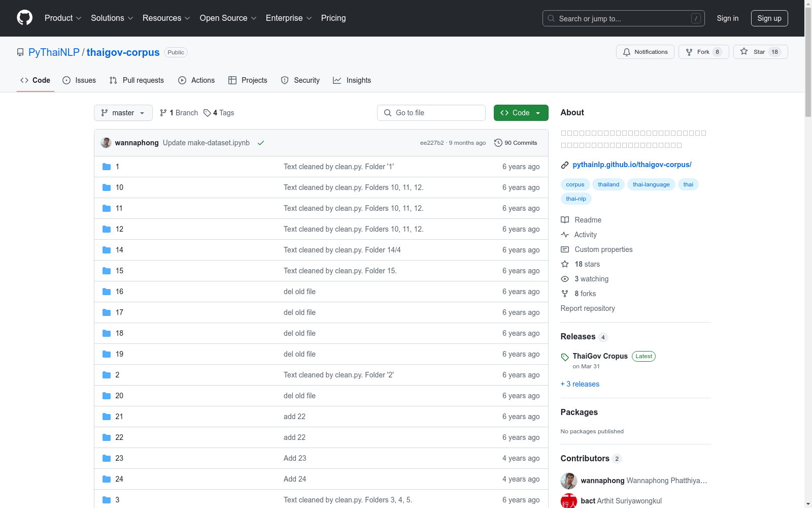Click folder icon for directory 15
The image size is (812, 508).
tap(107, 271)
